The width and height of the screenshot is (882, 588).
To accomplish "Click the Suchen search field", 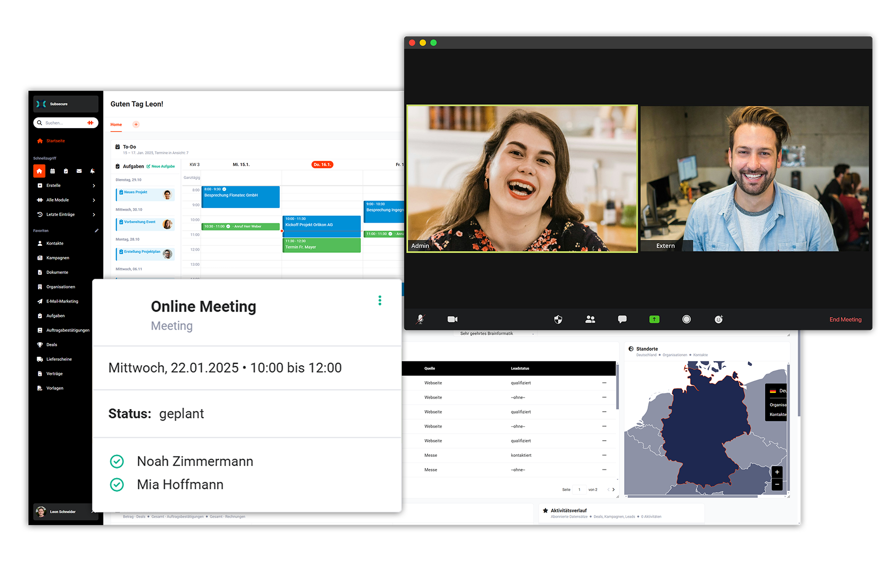I will point(63,123).
